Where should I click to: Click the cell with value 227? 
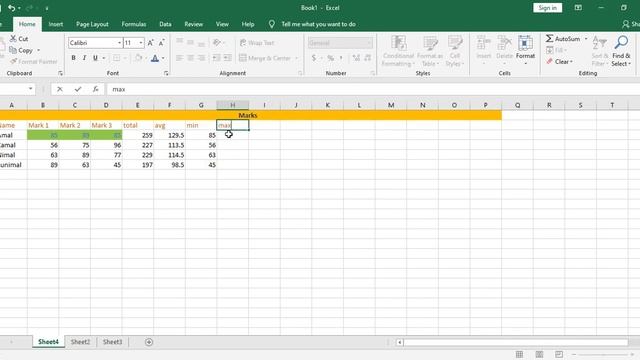138,145
